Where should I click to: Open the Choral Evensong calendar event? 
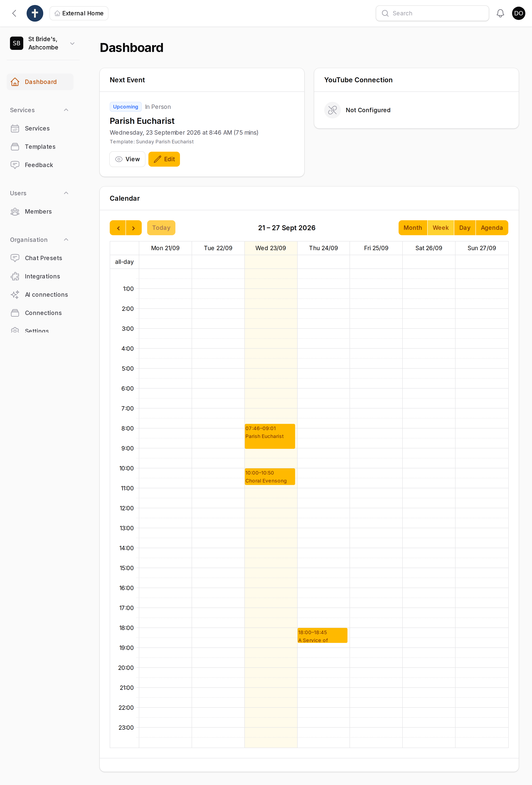pos(270,477)
